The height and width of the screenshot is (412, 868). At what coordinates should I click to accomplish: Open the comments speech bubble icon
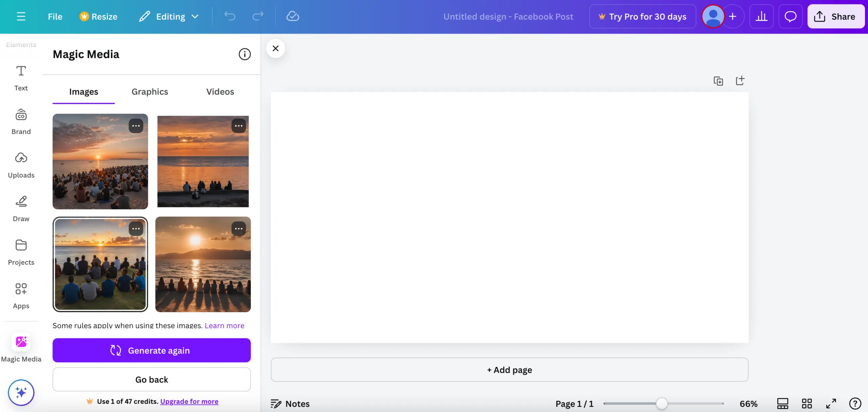point(790,16)
